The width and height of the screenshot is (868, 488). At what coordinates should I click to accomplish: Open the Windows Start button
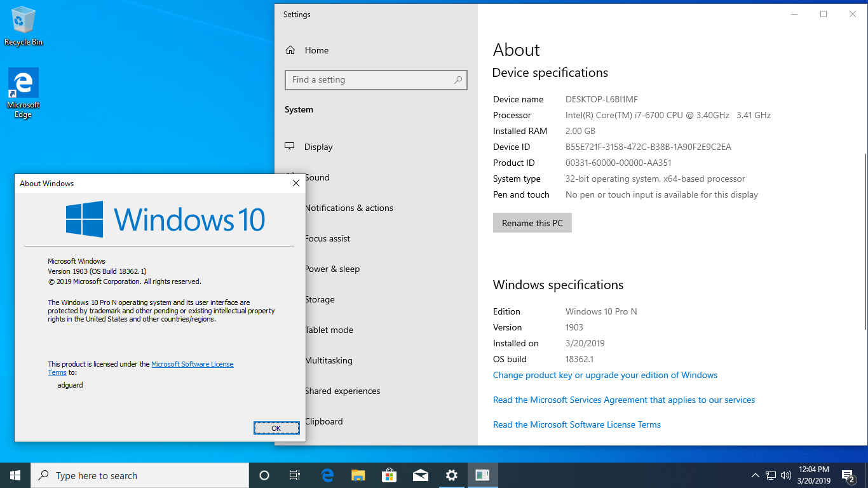pos(15,475)
